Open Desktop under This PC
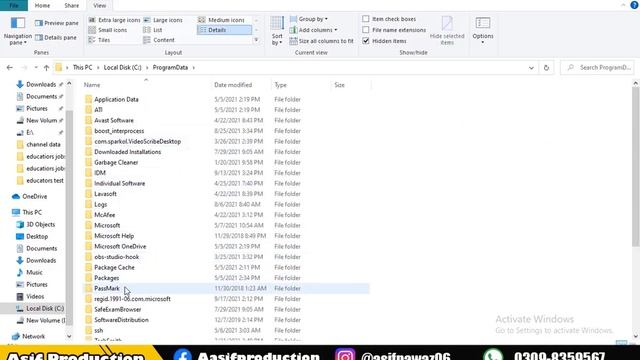 coord(37,237)
